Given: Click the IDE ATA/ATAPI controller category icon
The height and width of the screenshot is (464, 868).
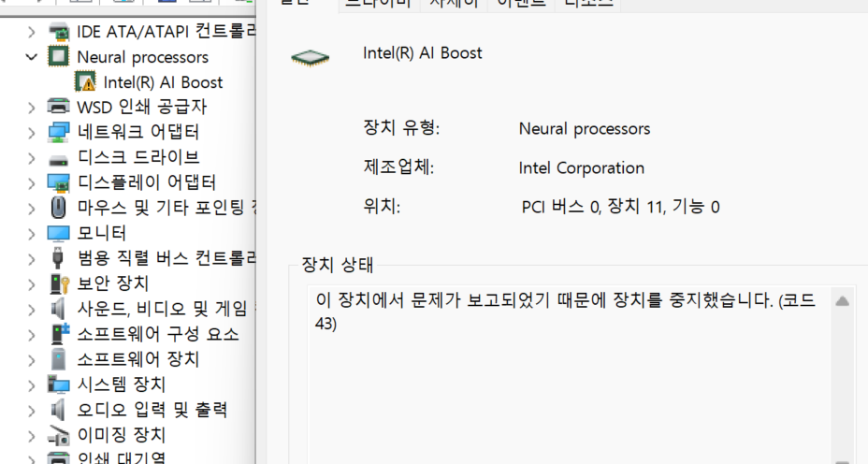Looking at the screenshot, I should pyautogui.click(x=59, y=32).
